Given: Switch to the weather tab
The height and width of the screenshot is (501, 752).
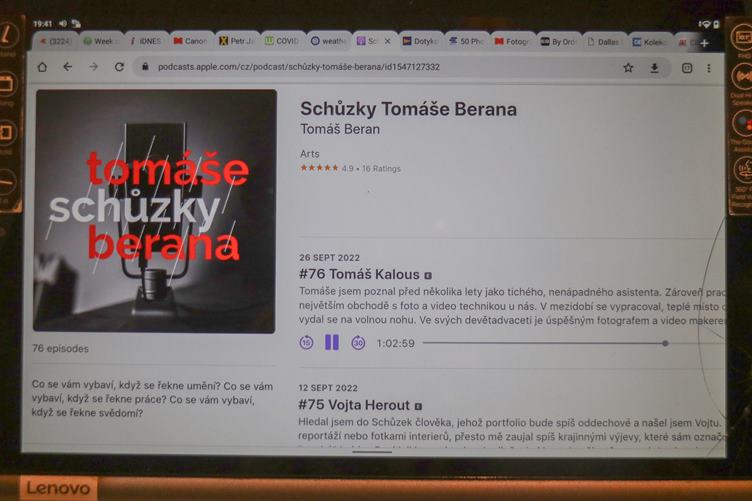Looking at the screenshot, I should pos(328,41).
